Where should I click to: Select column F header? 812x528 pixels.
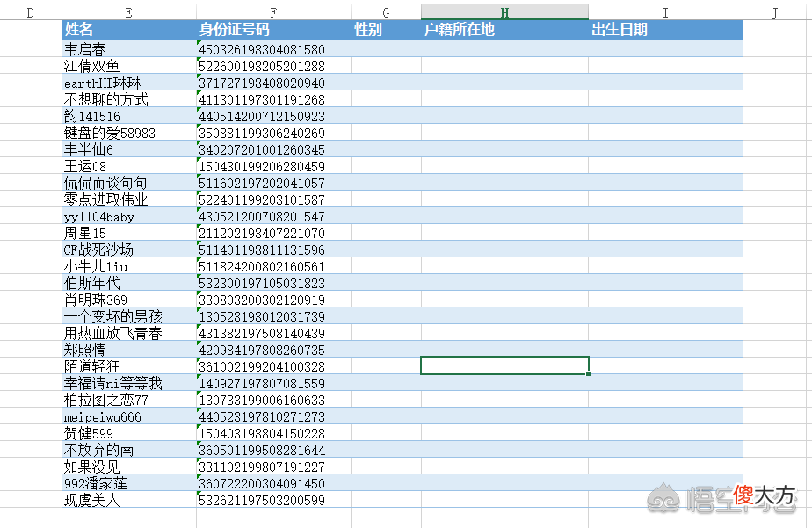[x=273, y=12]
